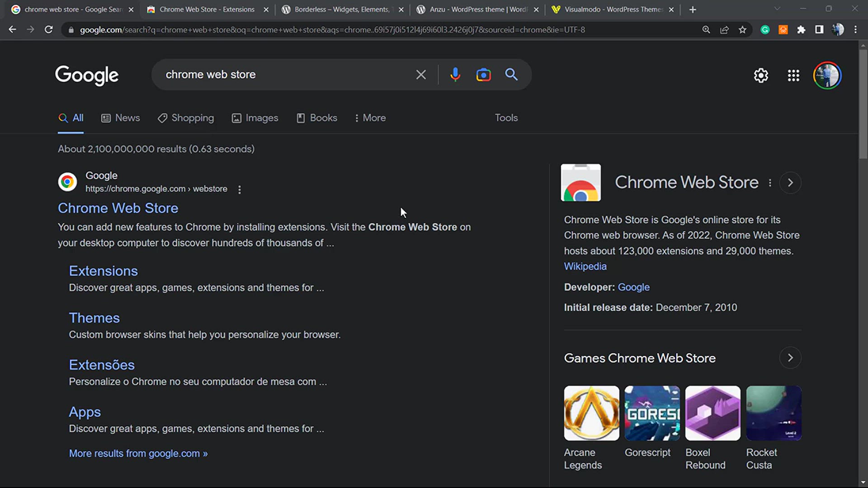Click the site info lock icon
The image size is (868, 488).
coord(71,30)
